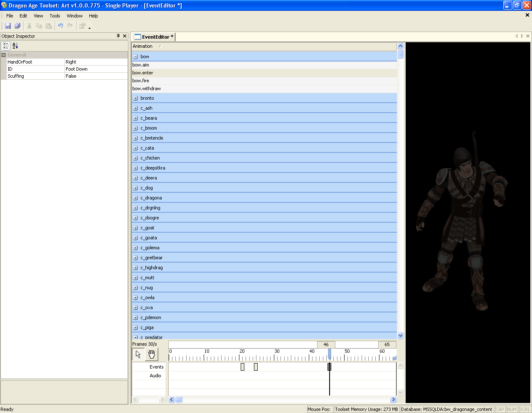Select the arrow pointer tool in the timeline
532x413 pixels.
tap(138, 354)
